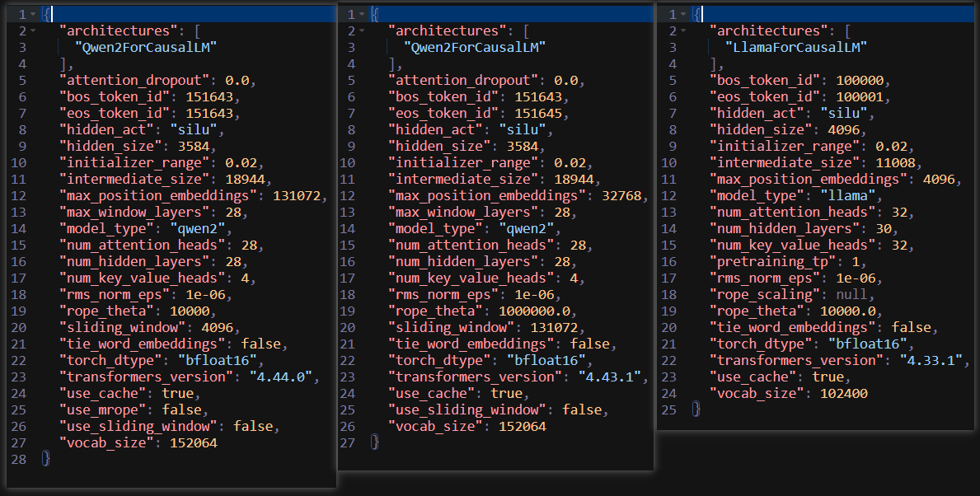This screenshot has width=980, height=496.
Task: Click the max_position_embeddings value 131072
Action: pos(296,195)
